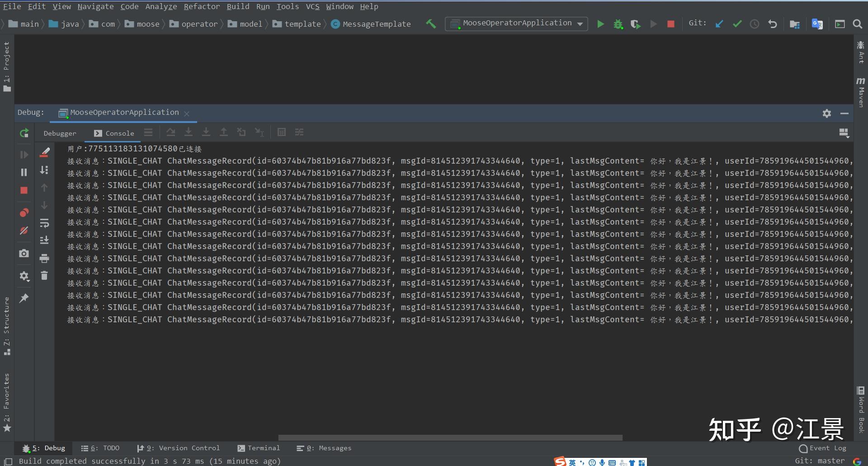The image size is (868, 466).
Task: Click the console horizontal scrollbar
Action: (x=450, y=438)
